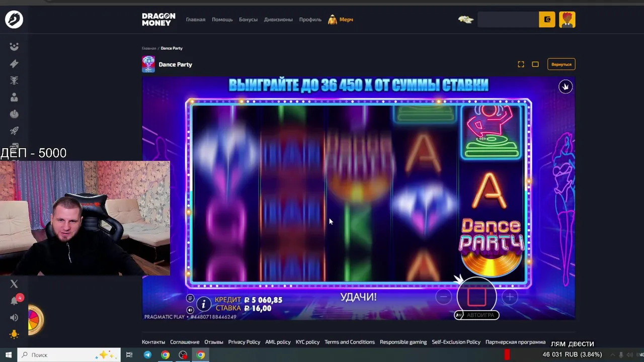Open the X social link icon
The width and height of the screenshot is (644, 362).
pos(14,284)
